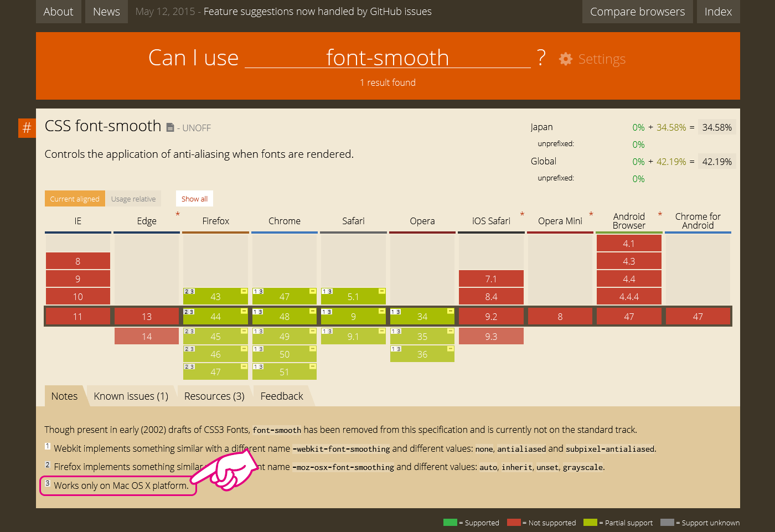Select the Safari 9 version cell
The width and height of the screenshot is (775, 532).
click(x=353, y=317)
